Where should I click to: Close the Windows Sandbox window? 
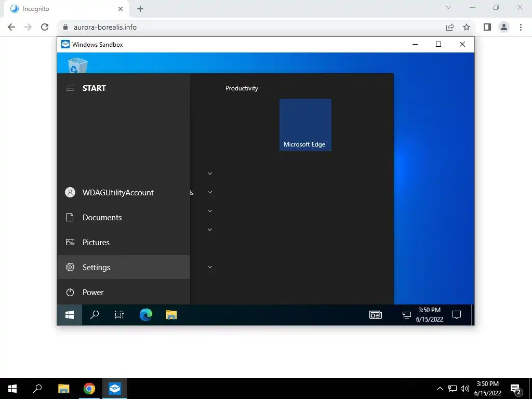click(462, 45)
